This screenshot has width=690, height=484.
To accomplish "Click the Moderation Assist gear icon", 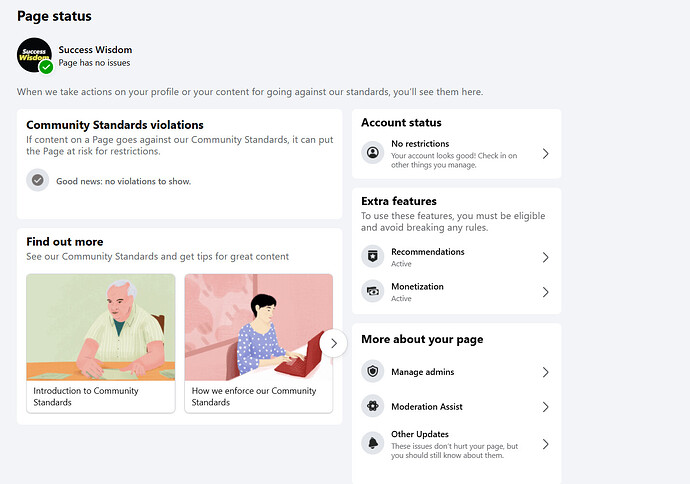I will 373,407.
